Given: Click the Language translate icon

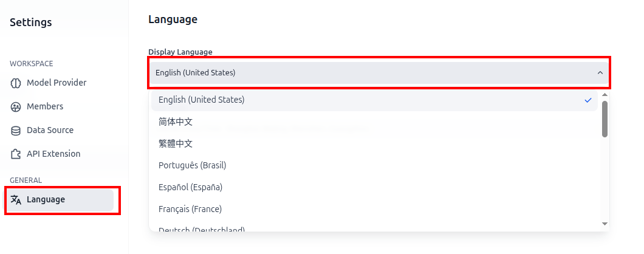Looking at the screenshot, I should 16,200.
